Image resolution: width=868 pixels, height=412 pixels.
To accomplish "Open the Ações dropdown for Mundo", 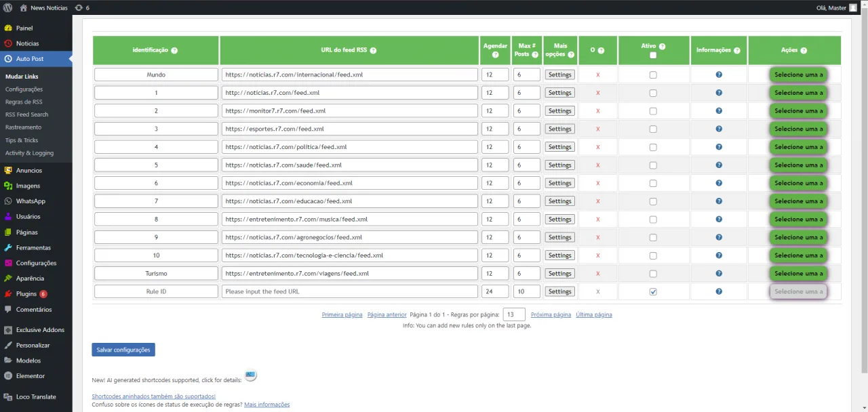I will [x=798, y=75].
